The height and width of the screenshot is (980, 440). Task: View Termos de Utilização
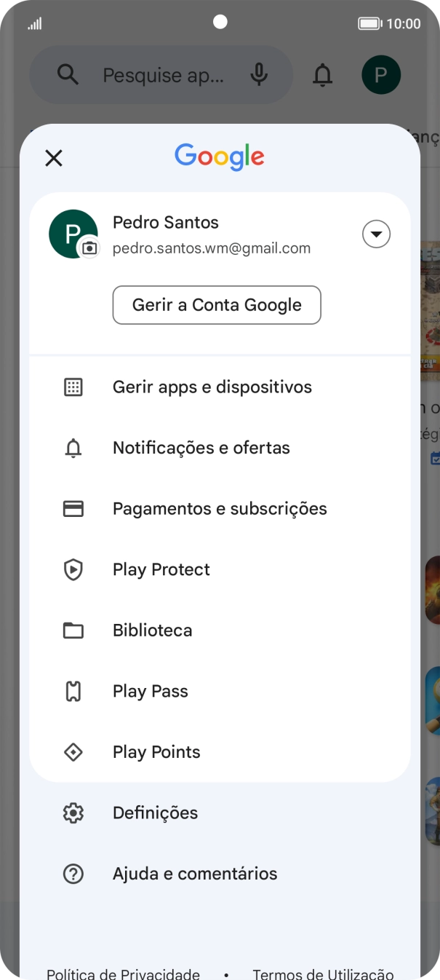tap(322, 973)
